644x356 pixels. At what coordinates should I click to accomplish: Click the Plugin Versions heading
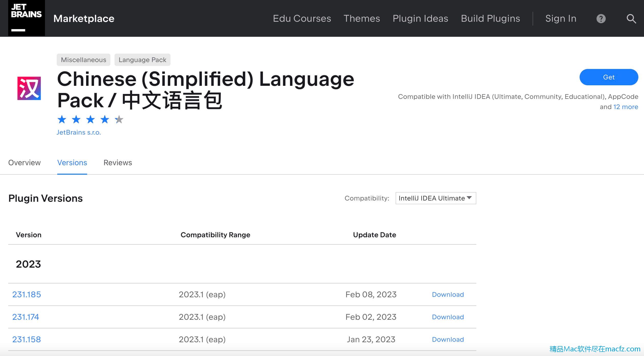pyautogui.click(x=45, y=198)
